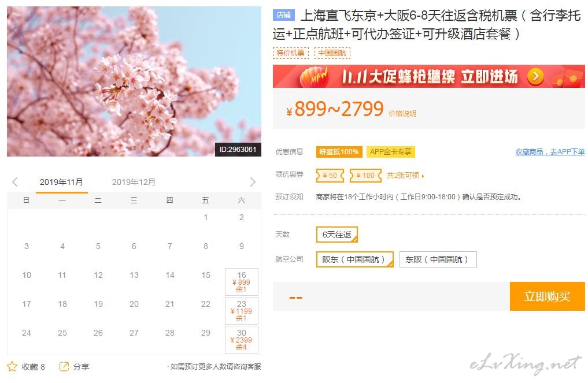Click the product title starting 上海直飞东京+大阪
The height and width of the screenshot is (383, 588).
pos(427,24)
